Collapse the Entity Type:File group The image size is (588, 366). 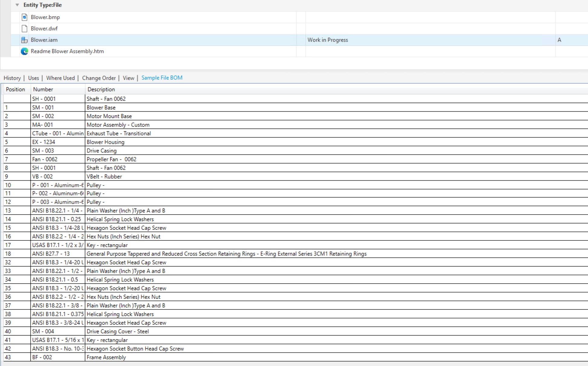point(17,5)
